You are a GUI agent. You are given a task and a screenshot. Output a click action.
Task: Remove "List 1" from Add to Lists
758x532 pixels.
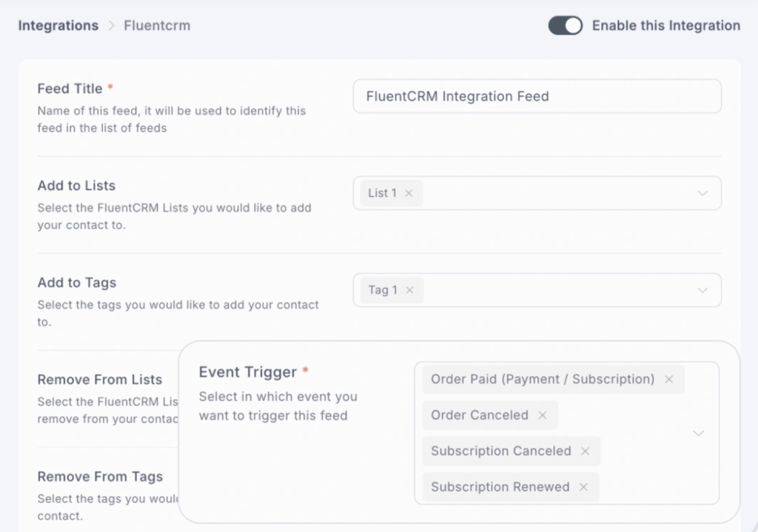coord(409,192)
